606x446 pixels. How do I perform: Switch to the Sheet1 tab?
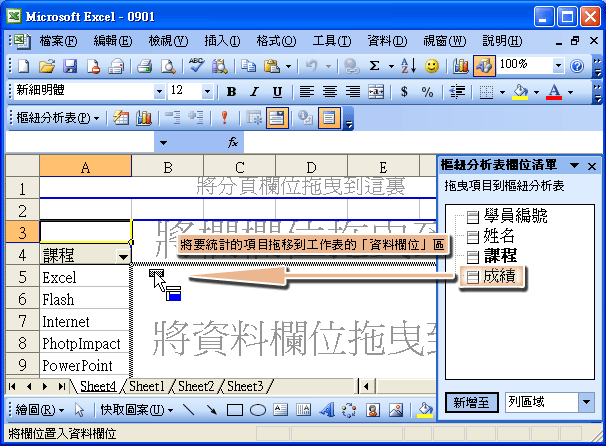point(146,386)
